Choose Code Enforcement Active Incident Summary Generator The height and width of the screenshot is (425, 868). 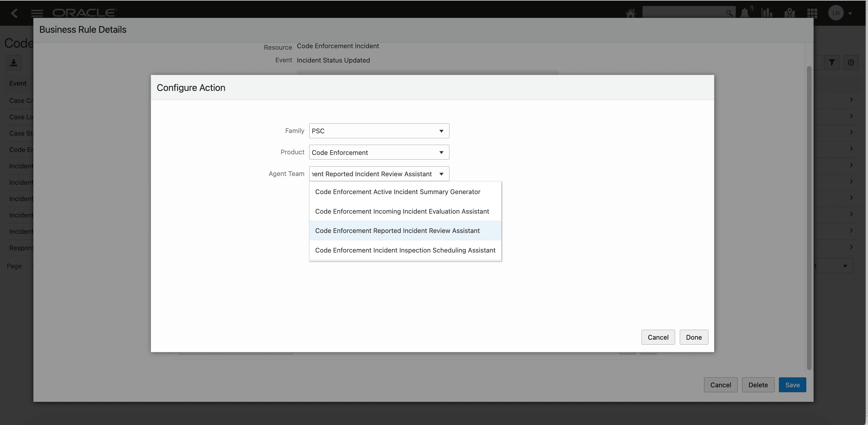tap(405, 192)
